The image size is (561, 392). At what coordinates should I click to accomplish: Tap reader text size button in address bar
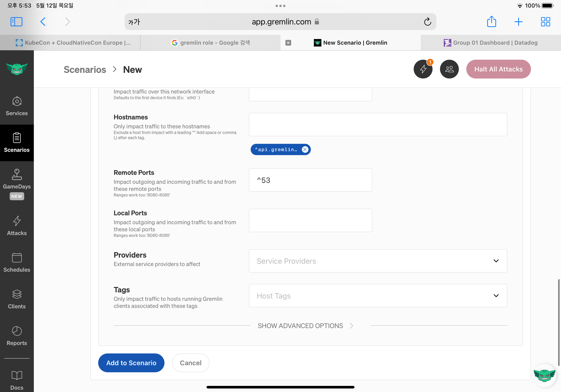click(x=134, y=22)
